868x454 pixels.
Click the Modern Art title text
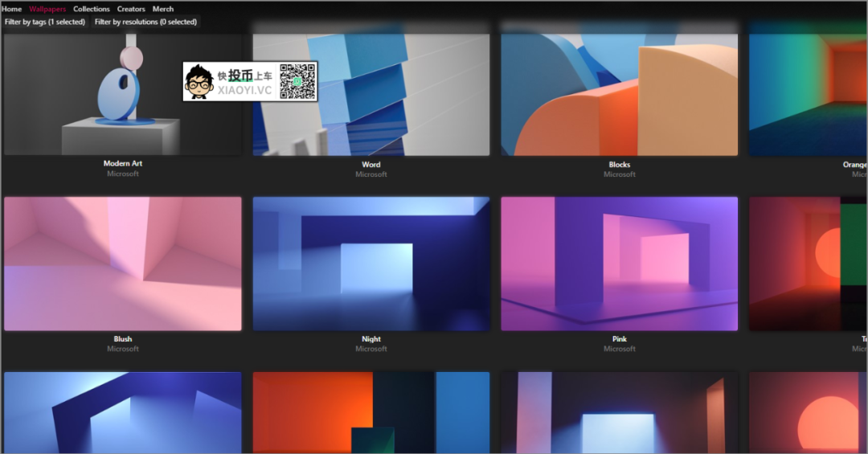123,163
